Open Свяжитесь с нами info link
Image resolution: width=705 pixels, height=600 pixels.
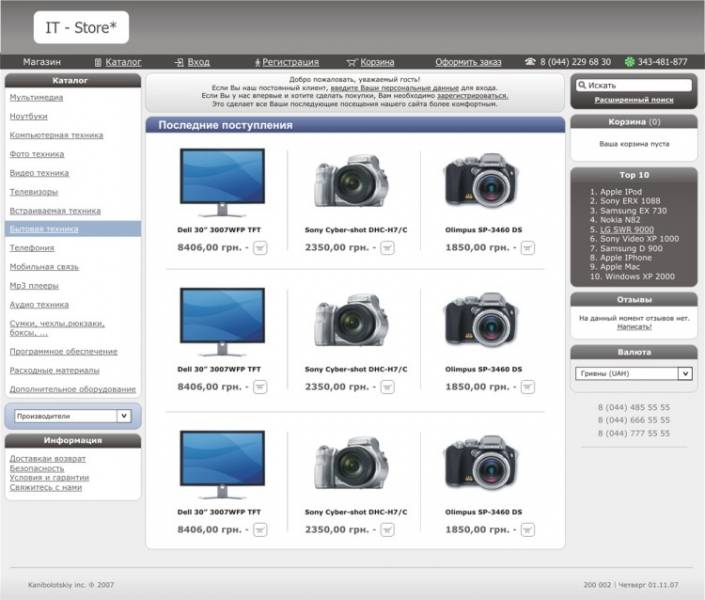(x=46, y=488)
